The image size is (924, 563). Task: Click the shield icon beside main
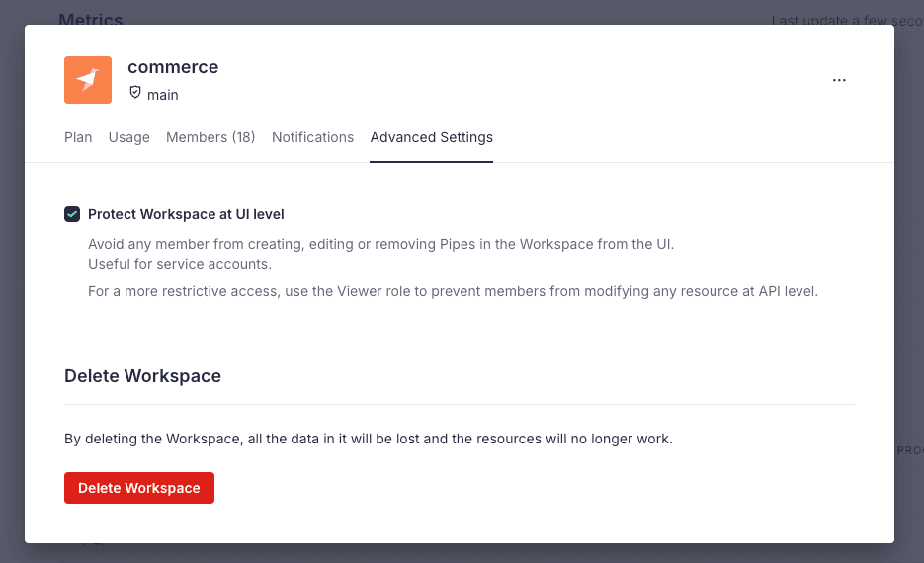(135, 93)
